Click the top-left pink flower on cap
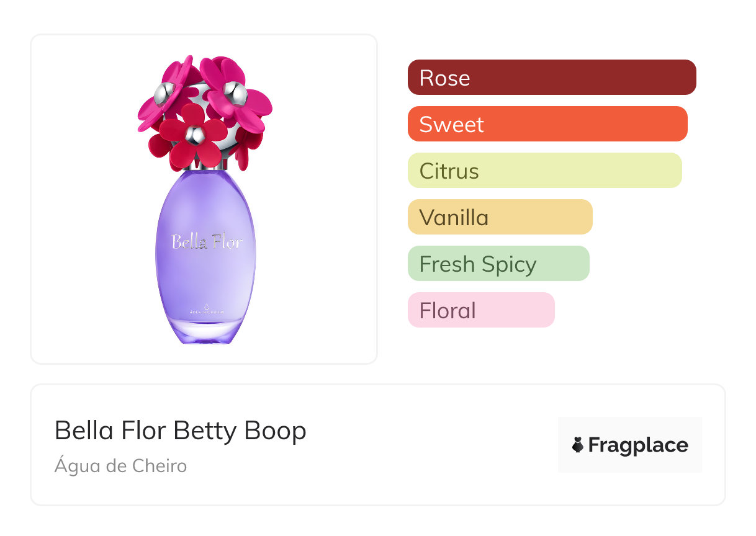 coord(164,94)
